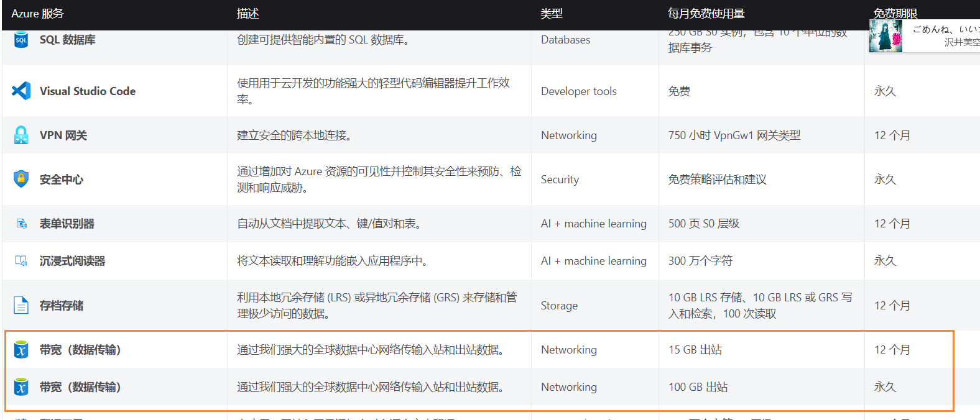Image resolution: width=980 pixels, height=420 pixels.
Task: Open 带宽（数据传输）in the 100 GB row
Action: (x=80, y=387)
